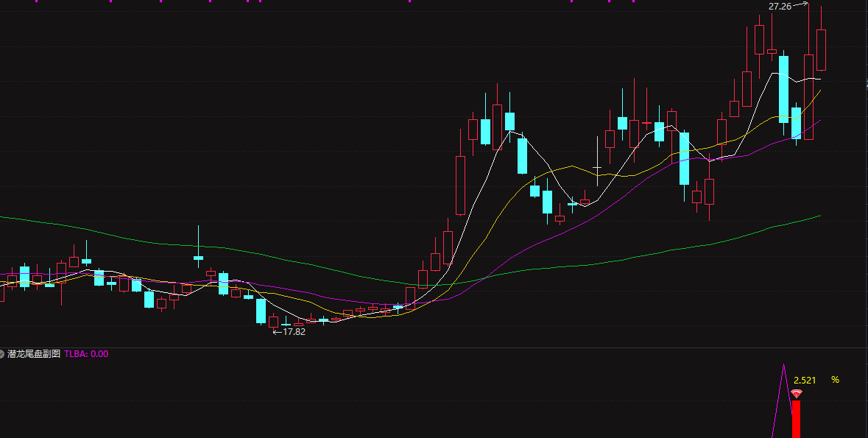Click the arrow next to 27.26 high
Viewport: 868px width, 438px height.
coord(800,6)
